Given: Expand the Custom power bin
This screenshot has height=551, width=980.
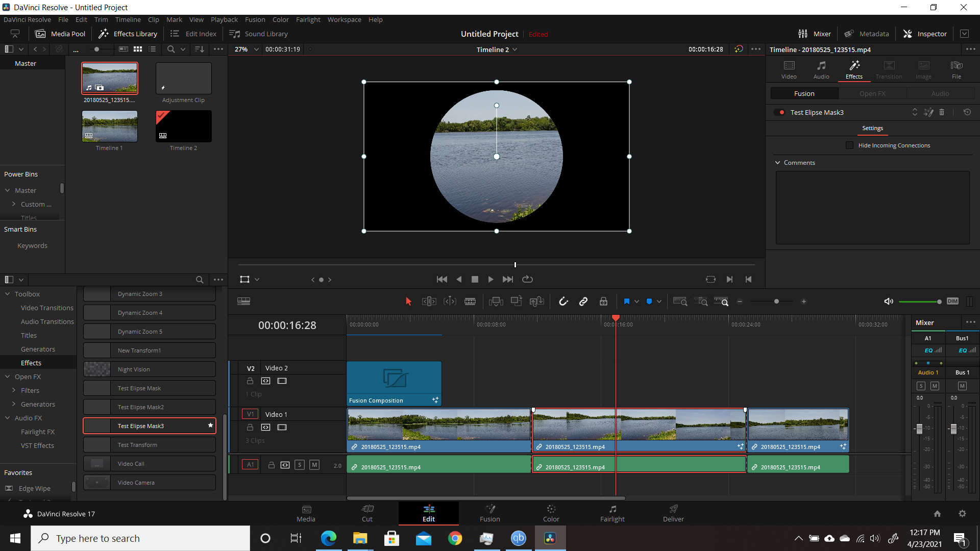Looking at the screenshot, I should [x=14, y=204].
